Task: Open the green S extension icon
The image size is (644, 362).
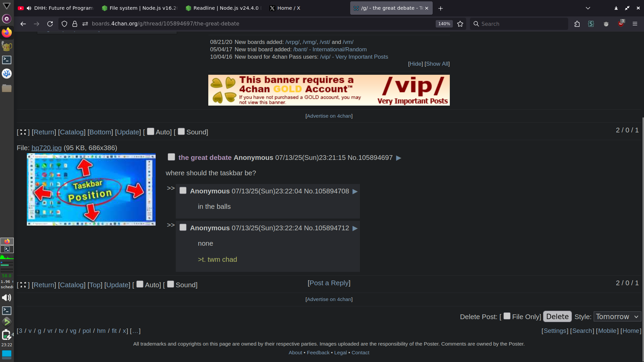Action: coord(591,24)
